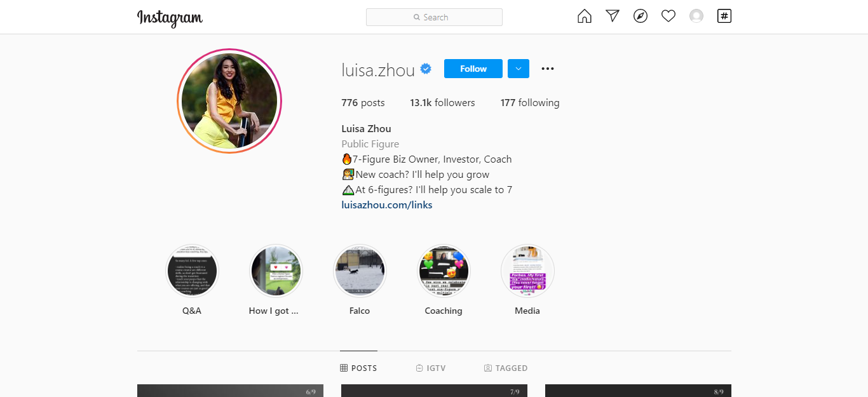
Task: Open the Home feed icon
Action: tap(584, 17)
